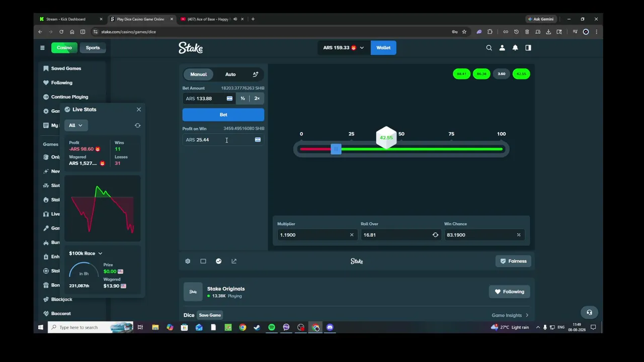
Task: Click the Following heart icon in sidebar
Action: pos(46,82)
